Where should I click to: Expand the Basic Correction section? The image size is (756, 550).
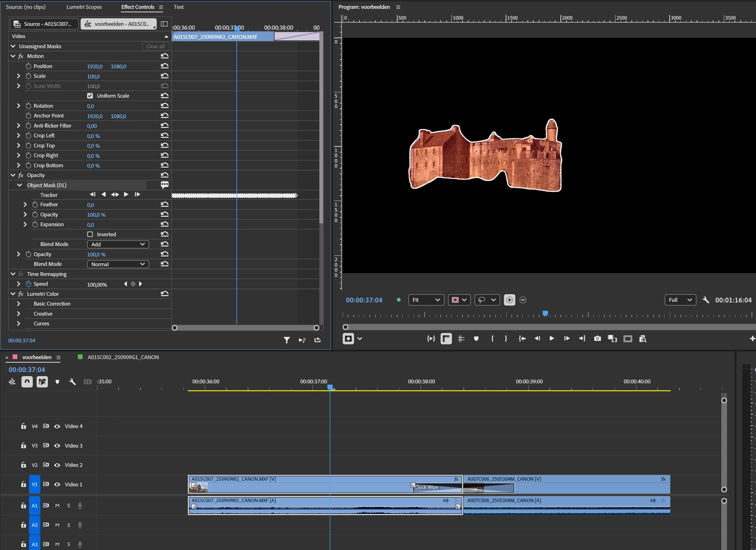pos(19,304)
